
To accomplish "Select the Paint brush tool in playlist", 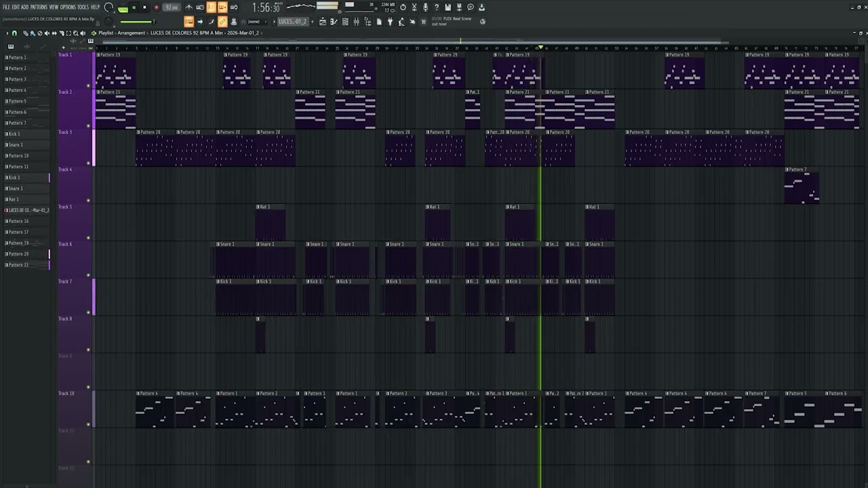I will tap(32, 33).
